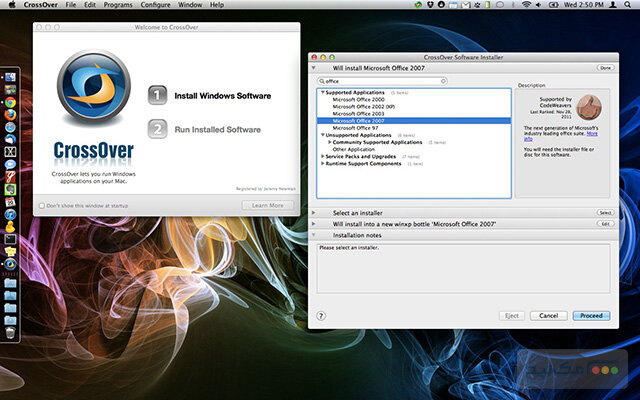
Task: Select Microsoft Office 2007 in the list
Action: pos(414,121)
